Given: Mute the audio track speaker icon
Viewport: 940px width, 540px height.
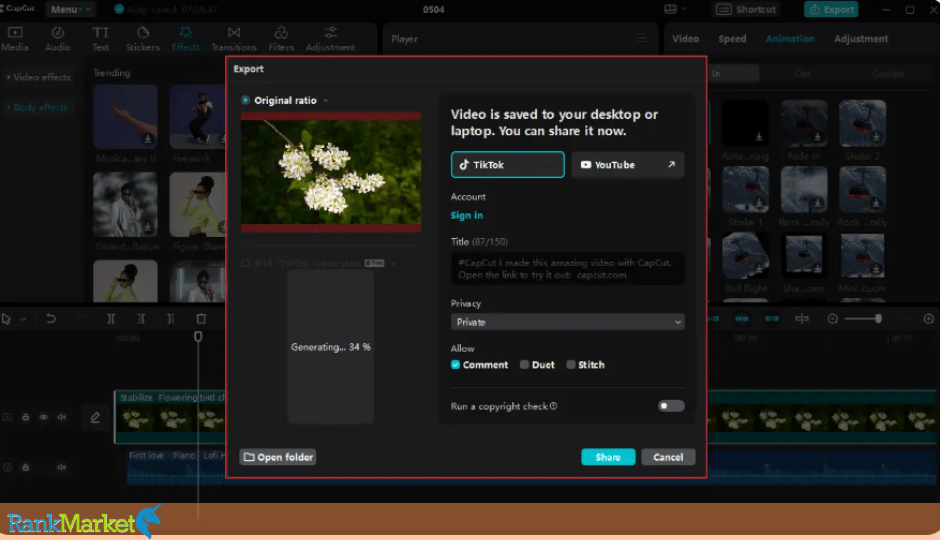Looking at the screenshot, I should pos(62,467).
